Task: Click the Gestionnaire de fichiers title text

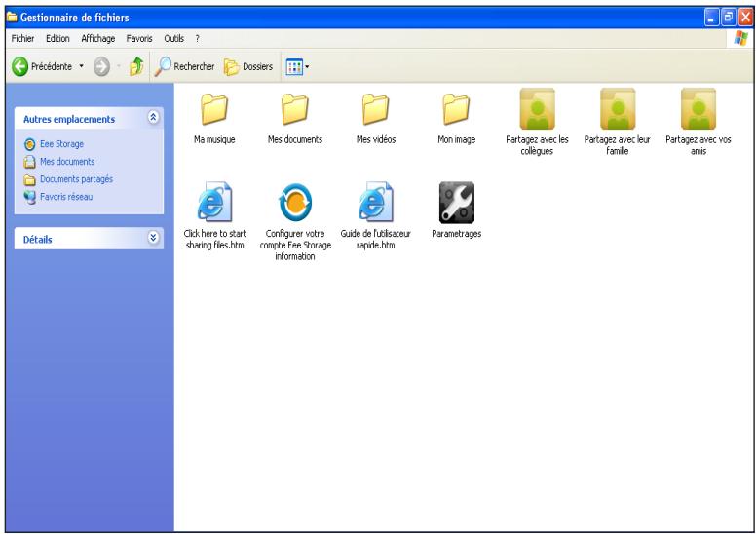Action: tap(75, 18)
